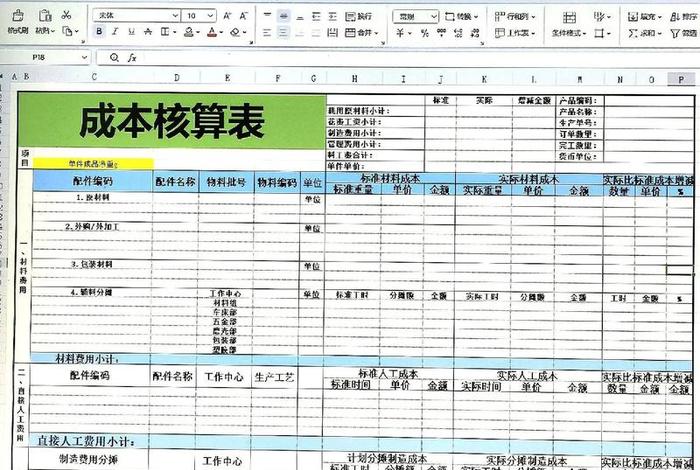This screenshot has width=700, height=470.
Task: Click the thousands separator icon
Action: (442, 32)
